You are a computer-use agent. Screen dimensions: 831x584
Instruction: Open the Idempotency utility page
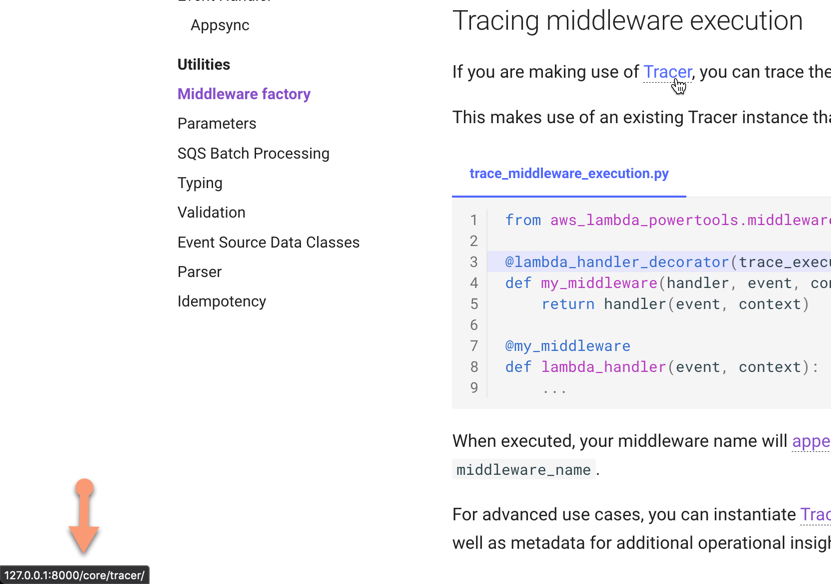pos(222,302)
